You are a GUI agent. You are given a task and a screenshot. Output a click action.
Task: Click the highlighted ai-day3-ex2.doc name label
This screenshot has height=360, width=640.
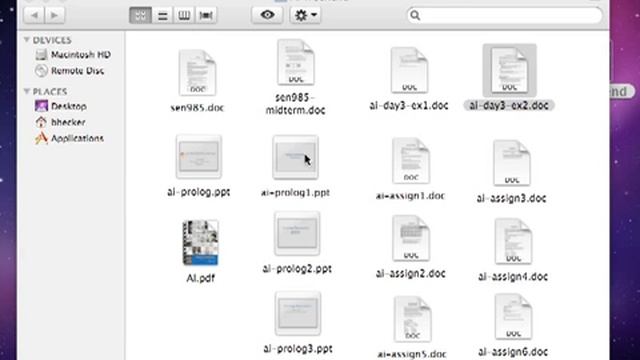click(x=509, y=105)
